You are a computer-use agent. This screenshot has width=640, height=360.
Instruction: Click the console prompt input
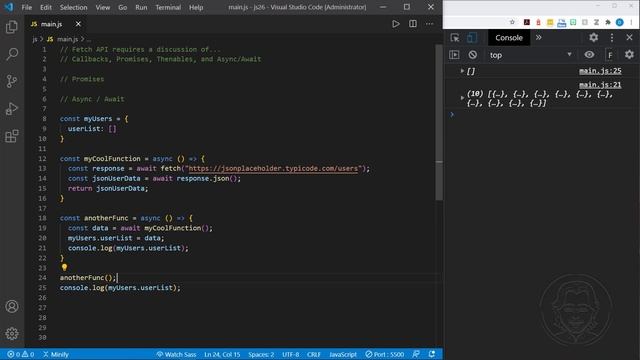543,115
